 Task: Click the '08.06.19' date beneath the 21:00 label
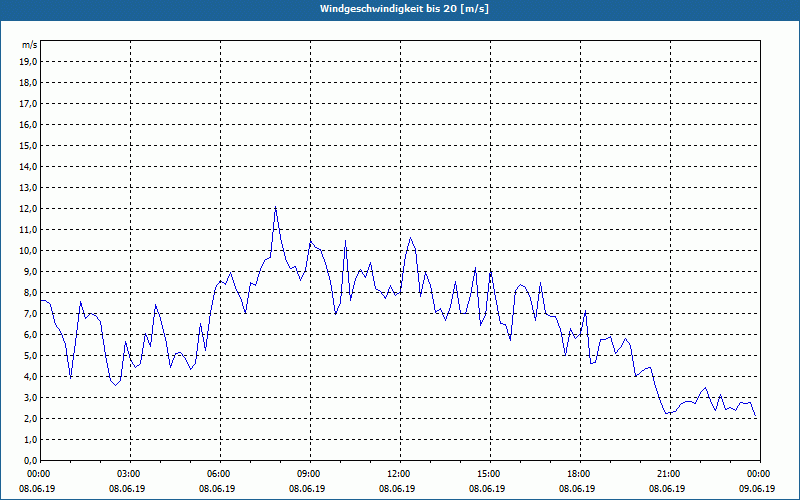[667, 489]
